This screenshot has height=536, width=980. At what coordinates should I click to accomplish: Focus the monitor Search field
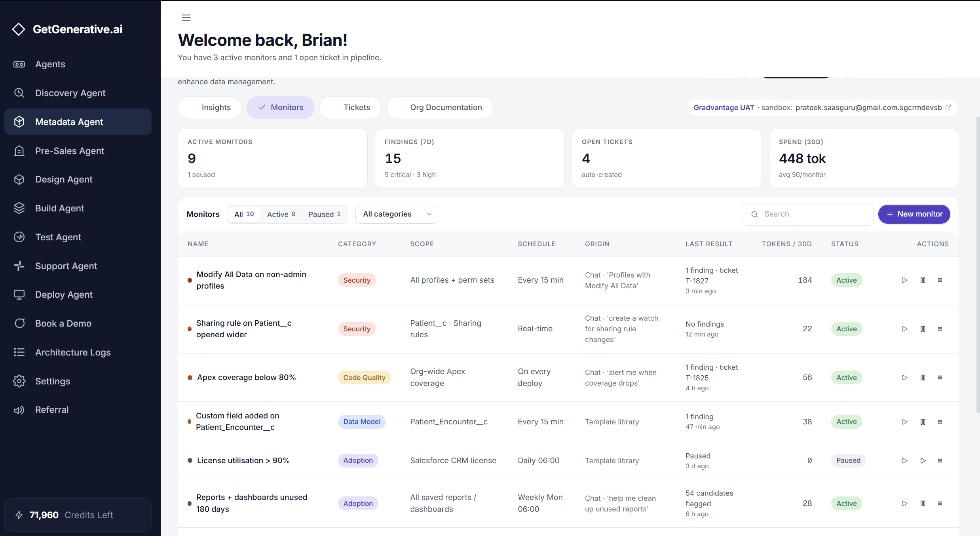[808, 214]
